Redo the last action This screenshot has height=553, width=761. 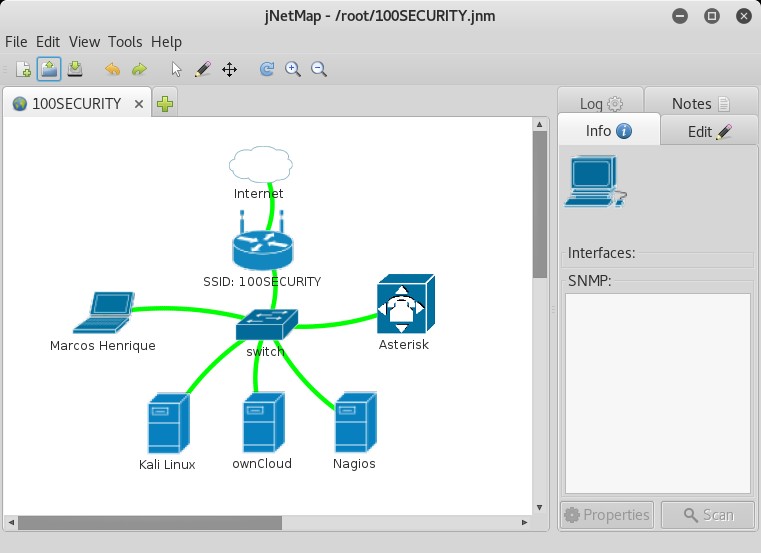(139, 69)
